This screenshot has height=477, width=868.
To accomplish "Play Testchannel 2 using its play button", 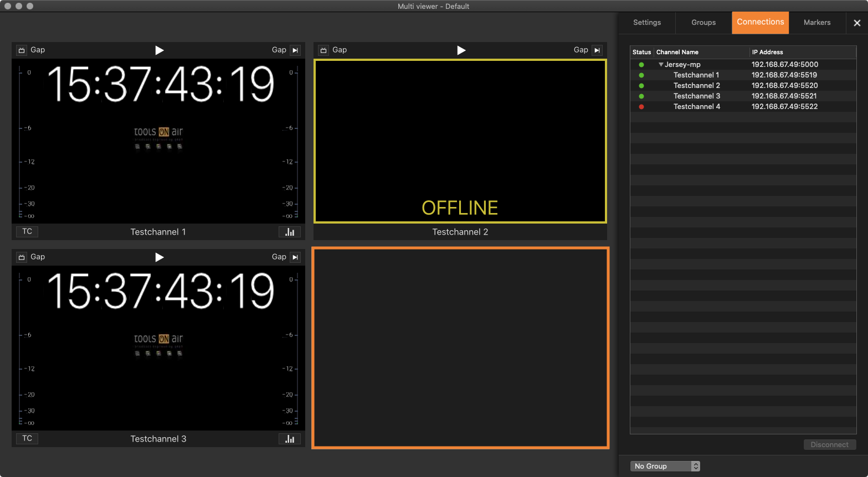I will point(461,50).
